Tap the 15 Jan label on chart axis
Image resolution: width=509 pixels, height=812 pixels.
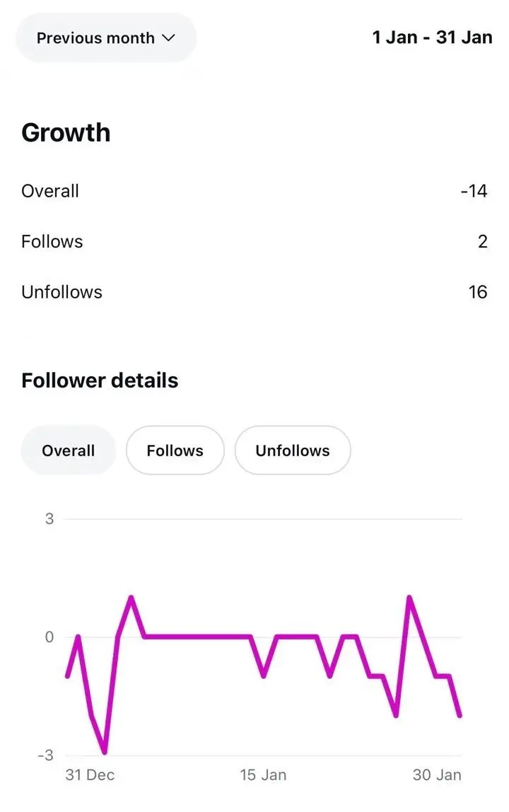263,775
